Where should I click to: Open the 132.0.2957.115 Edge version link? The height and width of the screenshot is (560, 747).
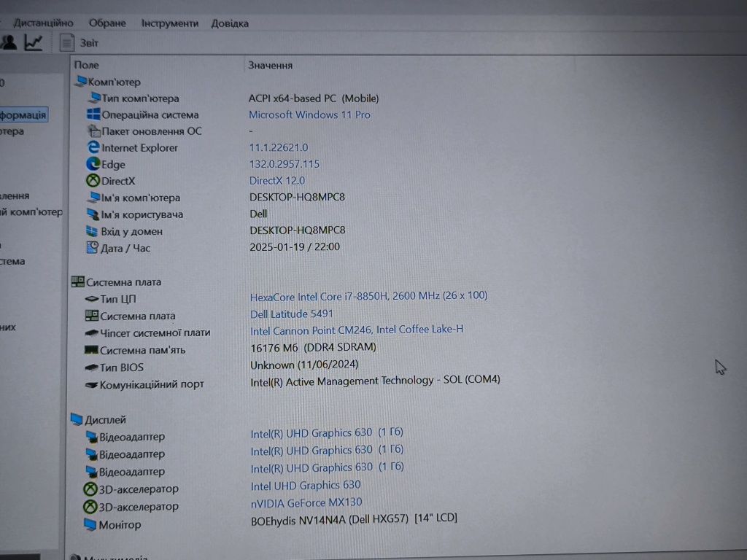pyautogui.click(x=285, y=164)
